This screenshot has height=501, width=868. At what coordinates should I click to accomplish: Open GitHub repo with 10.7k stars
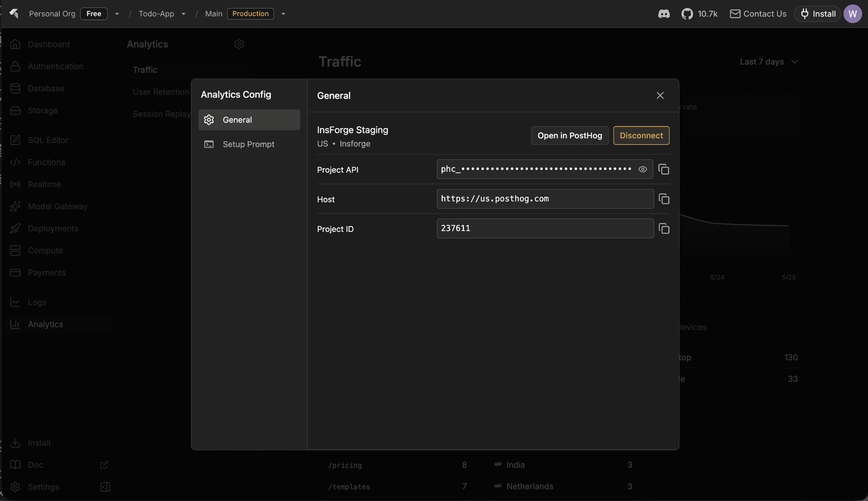pyautogui.click(x=699, y=14)
